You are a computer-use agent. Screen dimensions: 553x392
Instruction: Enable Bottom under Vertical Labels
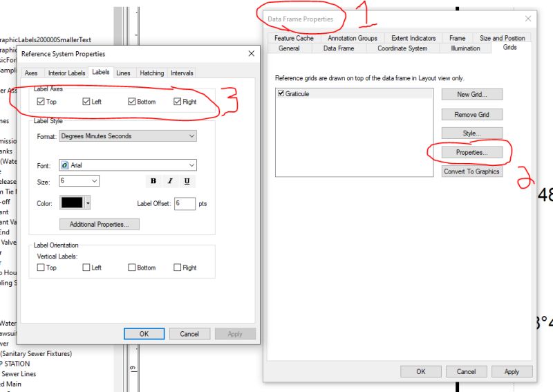tap(131, 268)
